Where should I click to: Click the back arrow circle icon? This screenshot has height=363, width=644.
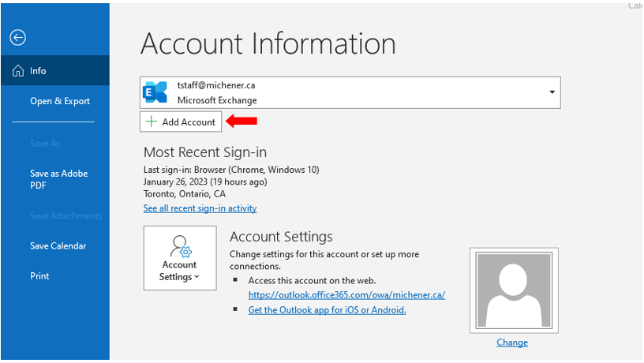(17, 38)
